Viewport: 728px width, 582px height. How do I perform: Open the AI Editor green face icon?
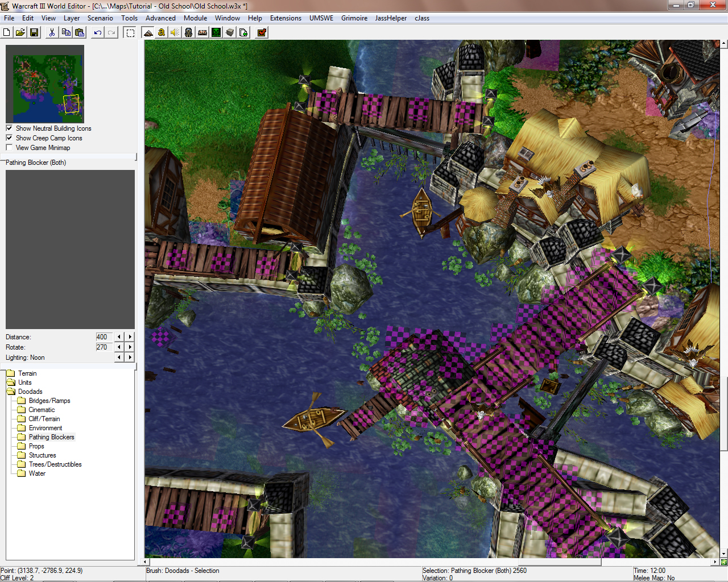pos(216,32)
